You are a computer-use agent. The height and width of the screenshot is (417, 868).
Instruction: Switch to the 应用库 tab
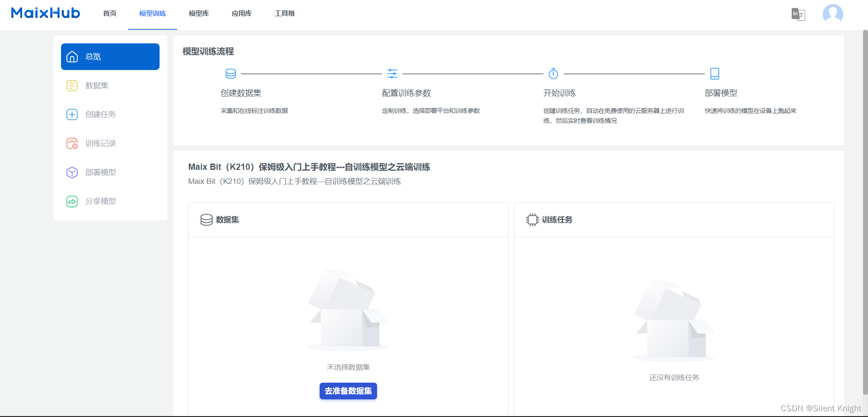242,14
